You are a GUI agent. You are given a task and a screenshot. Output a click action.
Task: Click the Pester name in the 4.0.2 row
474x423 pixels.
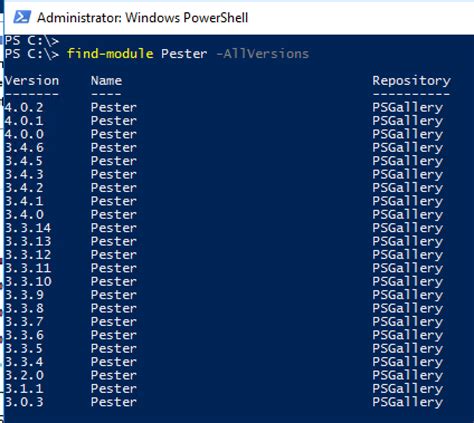(114, 107)
